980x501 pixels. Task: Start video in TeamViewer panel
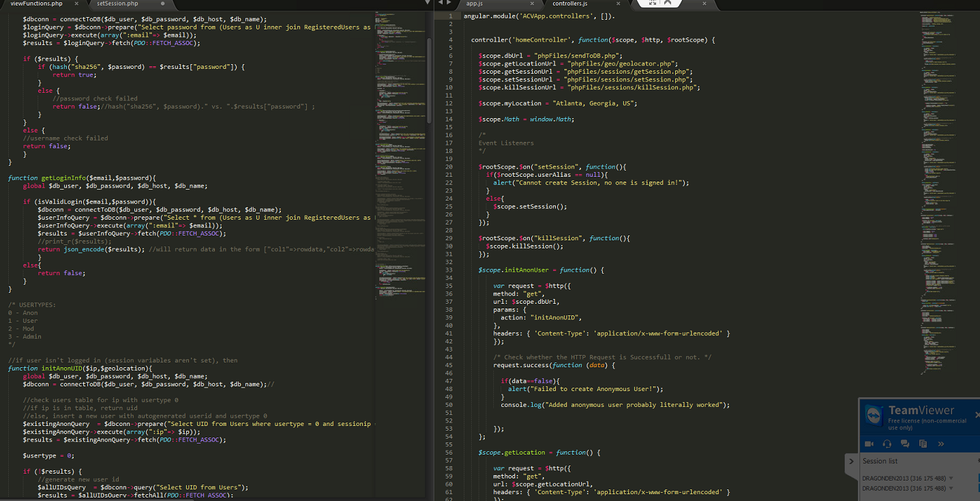(x=870, y=444)
